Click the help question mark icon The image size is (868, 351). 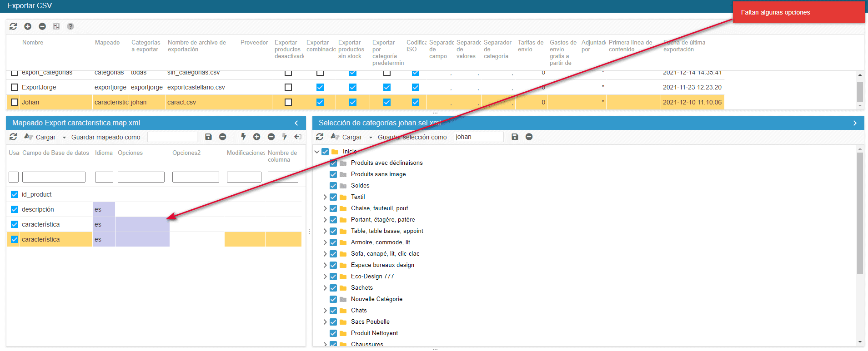70,26
